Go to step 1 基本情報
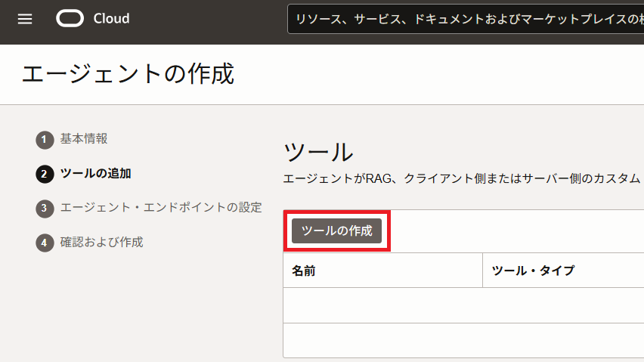 [x=72, y=139]
